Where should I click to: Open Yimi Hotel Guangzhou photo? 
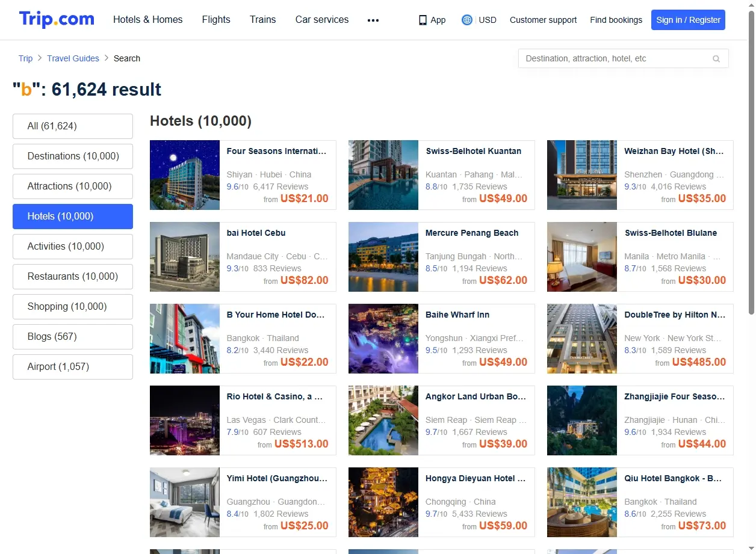pos(185,502)
